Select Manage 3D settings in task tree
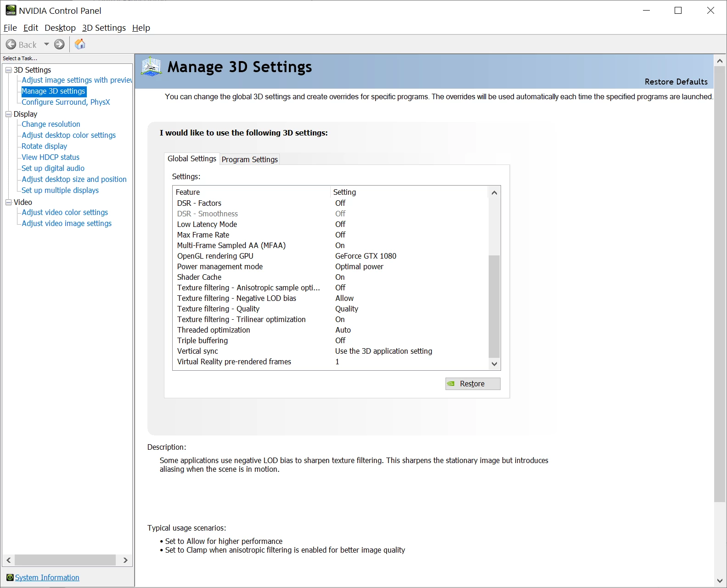Viewport: 727px width, 588px height. click(x=53, y=91)
